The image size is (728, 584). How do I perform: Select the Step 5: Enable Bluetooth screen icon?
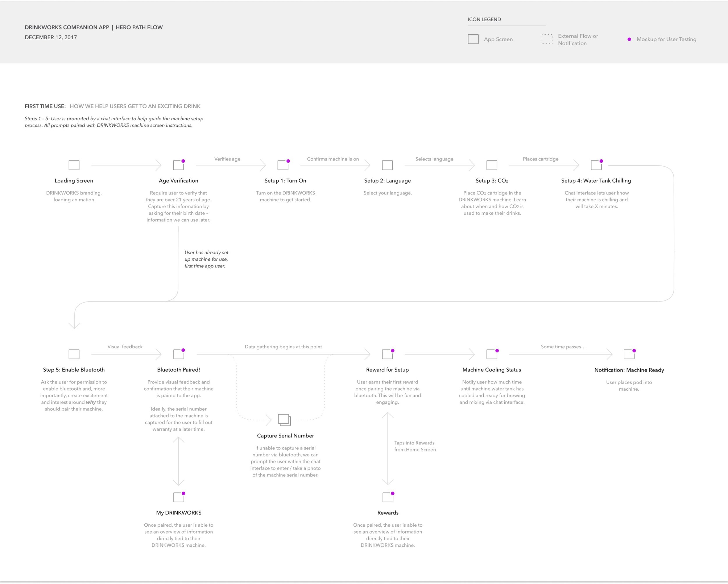74,354
